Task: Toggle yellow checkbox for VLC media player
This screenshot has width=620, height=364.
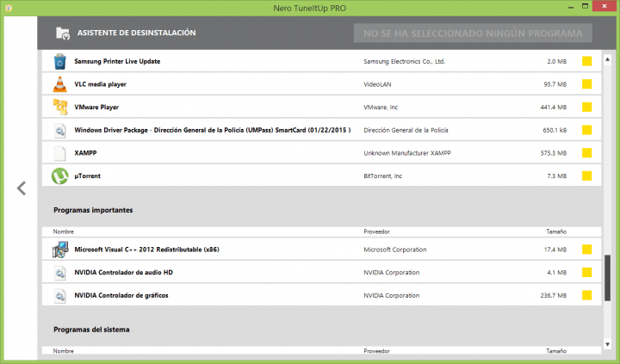Action: (x=586, y=84)
